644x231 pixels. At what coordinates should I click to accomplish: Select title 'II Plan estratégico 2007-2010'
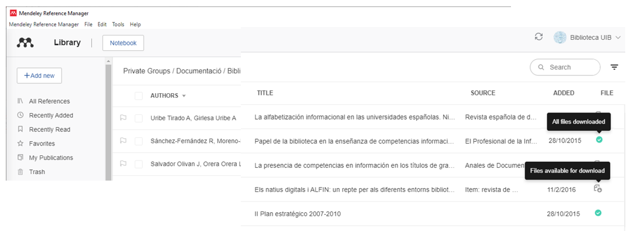tap(297, 214)
